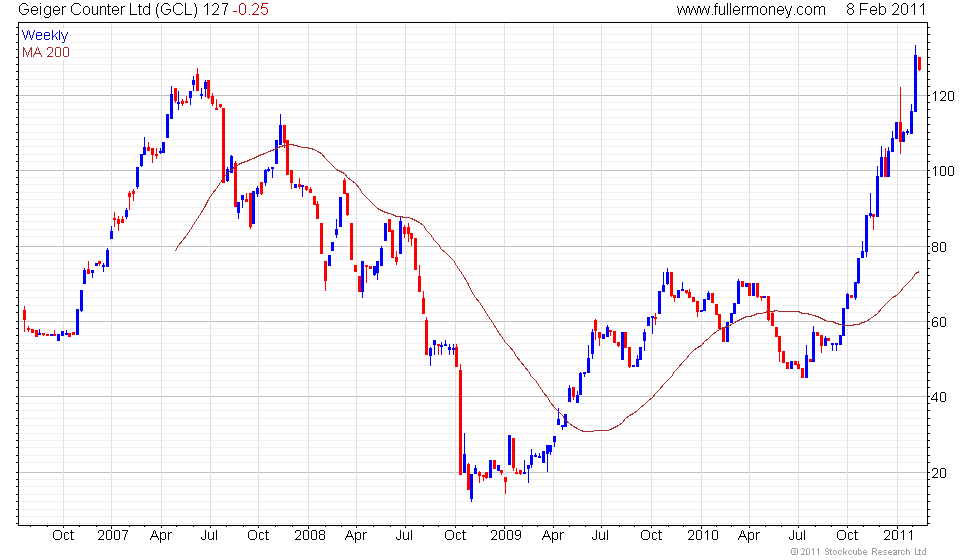Select the 'MA 200' legend label
The image size is (980, 560).
coord(46,52)
